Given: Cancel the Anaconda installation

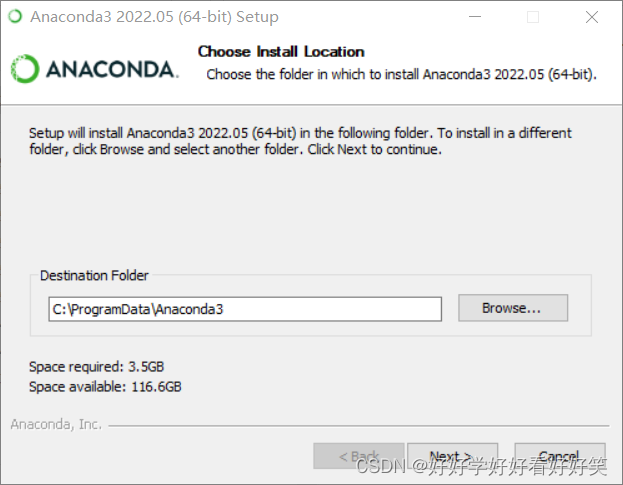Looking at the screenshot, I should pos(560,456).
